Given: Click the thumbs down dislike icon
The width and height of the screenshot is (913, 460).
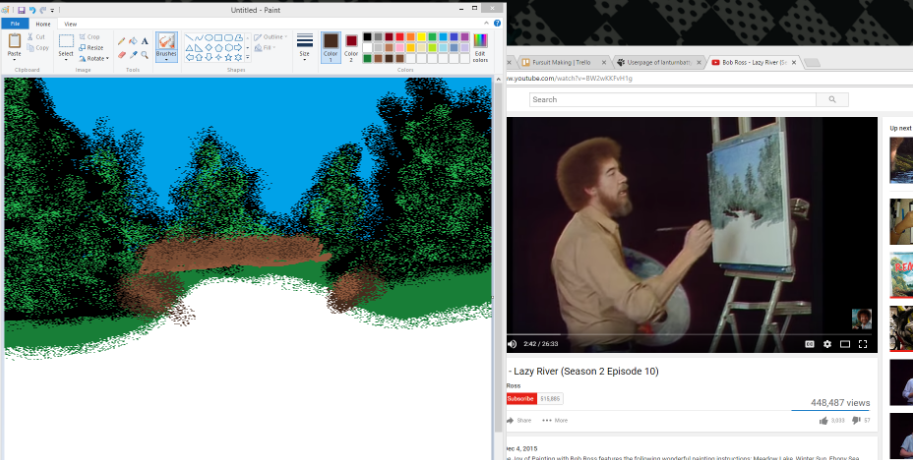Looking at the screenshot, I should 856,420.
